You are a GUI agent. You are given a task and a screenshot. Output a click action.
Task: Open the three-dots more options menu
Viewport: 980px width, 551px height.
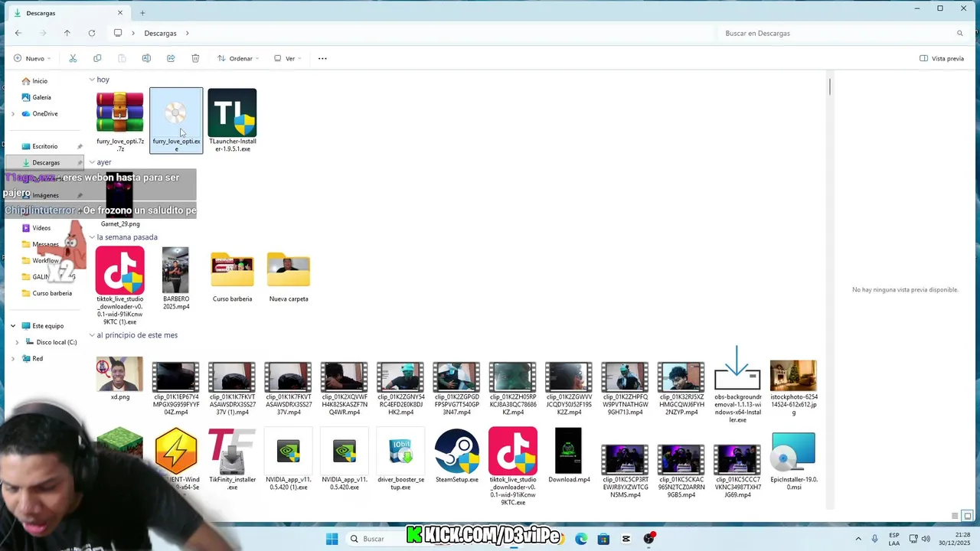[322, 58]
